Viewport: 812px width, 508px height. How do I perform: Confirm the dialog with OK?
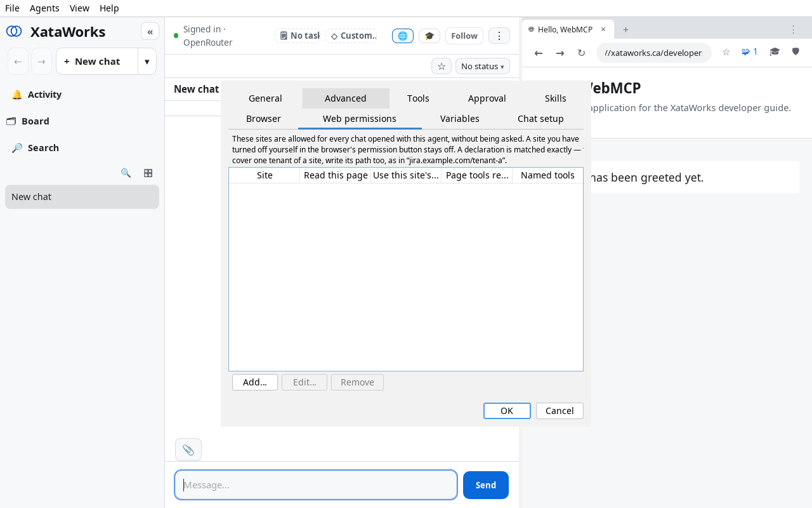coord(507,411)
